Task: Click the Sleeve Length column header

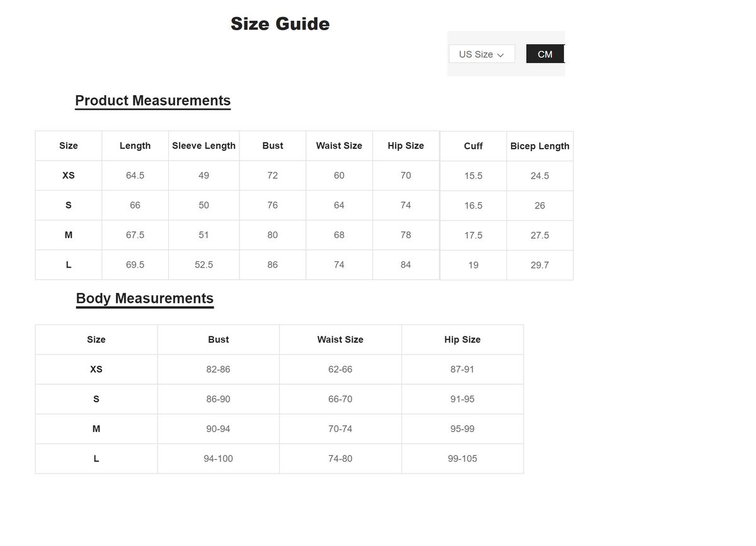Action: point(203,146)
